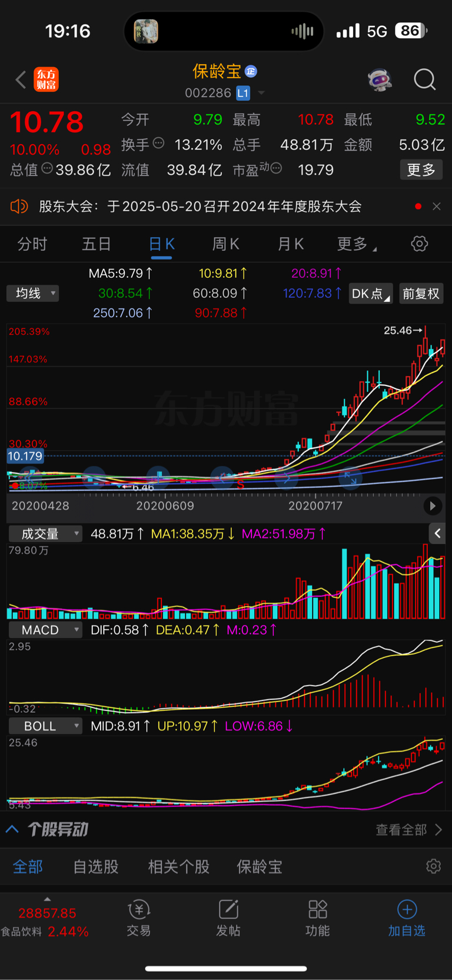Open the 均线 indicator dropdown
This screenshot has width=452, height=980.
click(33, 293)
